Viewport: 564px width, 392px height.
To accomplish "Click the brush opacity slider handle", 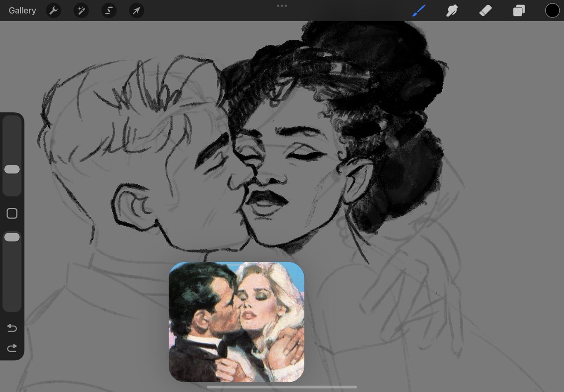I will [12, 237].
